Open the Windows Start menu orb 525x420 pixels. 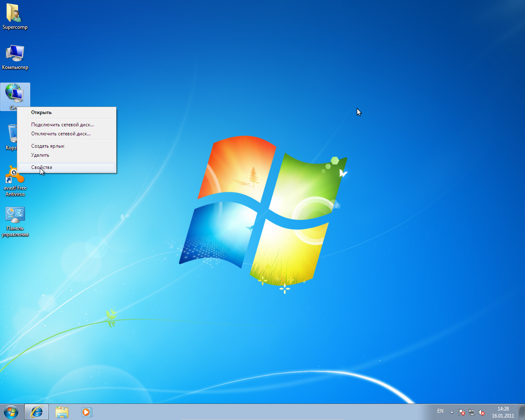11,412
